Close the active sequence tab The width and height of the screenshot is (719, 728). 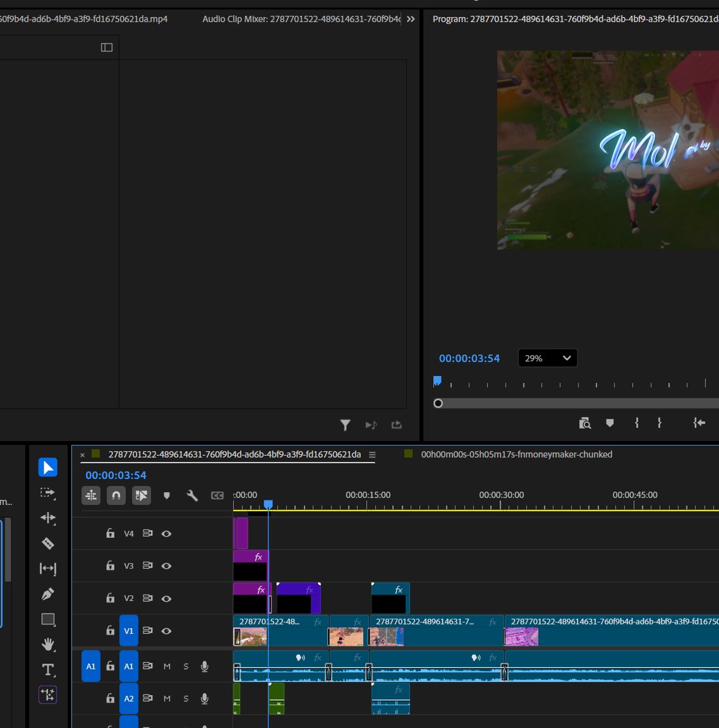pyautogui.click(x=83, y=455)
